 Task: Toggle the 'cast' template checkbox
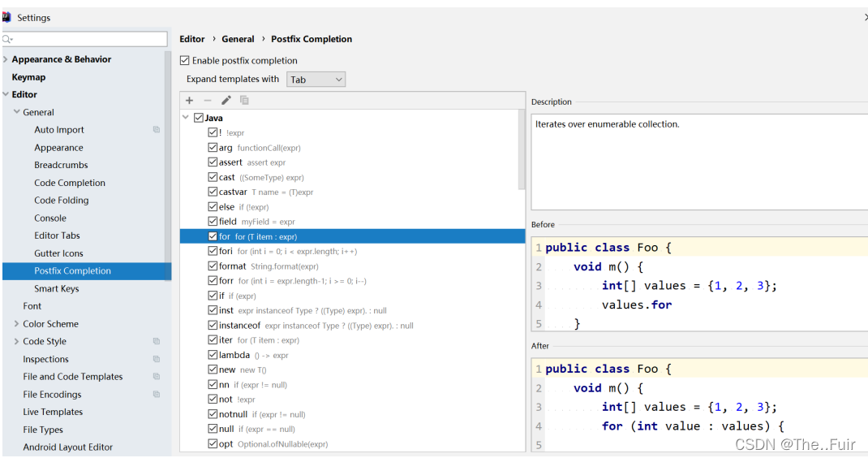click(x=213, y=177)
